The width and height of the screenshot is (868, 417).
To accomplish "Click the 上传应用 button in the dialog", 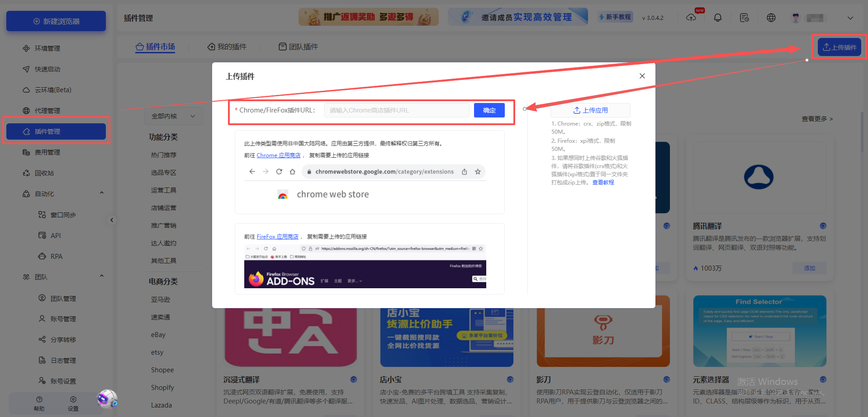I will point(590,110).
